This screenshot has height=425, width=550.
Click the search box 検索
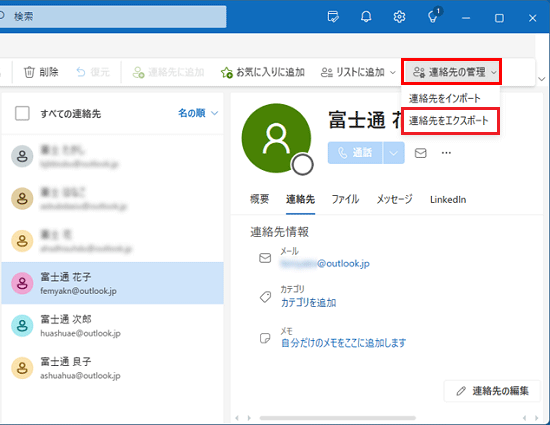click(112, 16)
